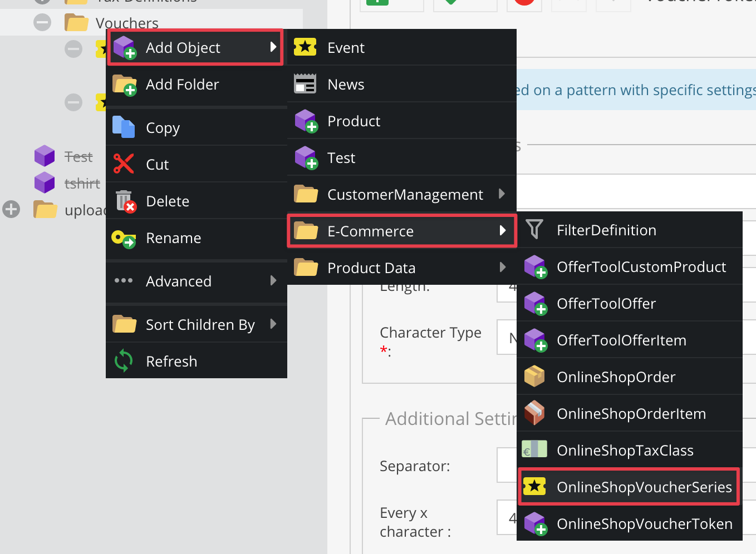Click the OnlineShopOrder box icon

pyautogui.click(x=534, y=377)
